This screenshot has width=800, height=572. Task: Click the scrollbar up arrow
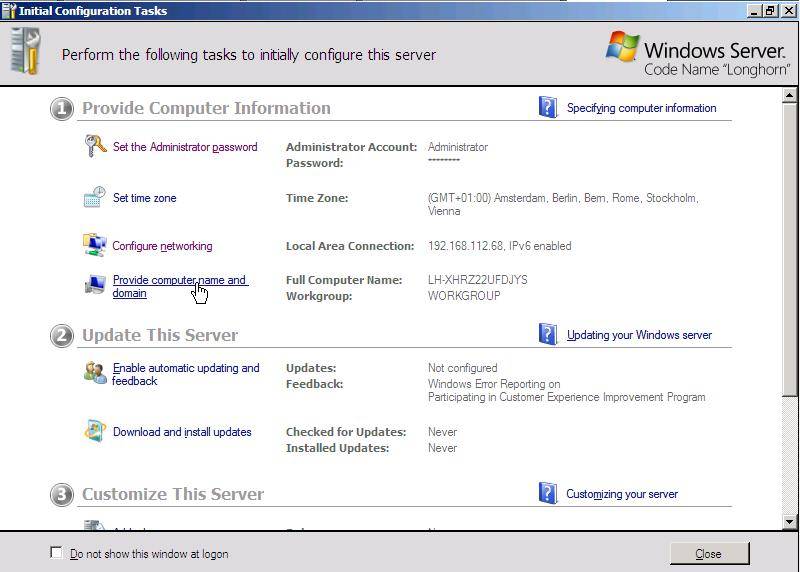(789, 94)
